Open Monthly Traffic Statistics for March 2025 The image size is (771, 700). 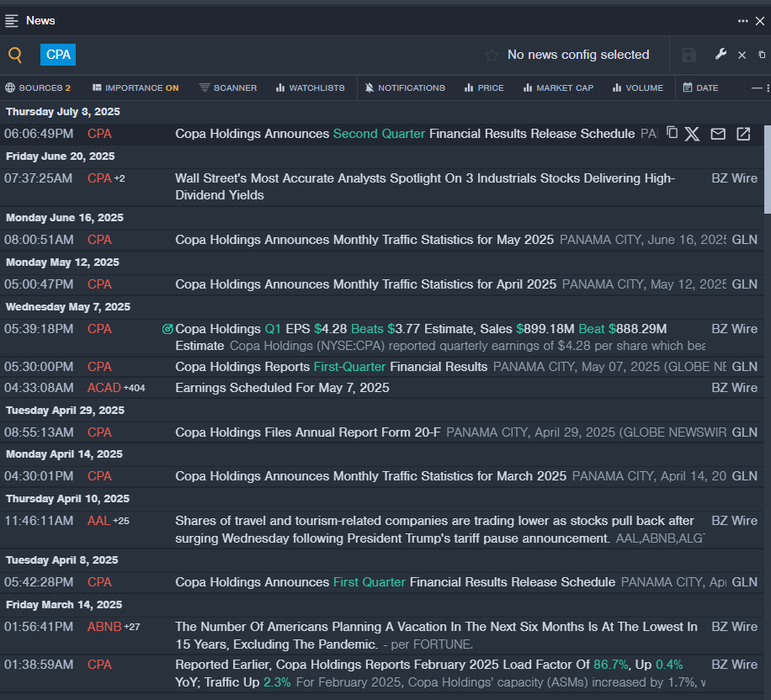370,476
